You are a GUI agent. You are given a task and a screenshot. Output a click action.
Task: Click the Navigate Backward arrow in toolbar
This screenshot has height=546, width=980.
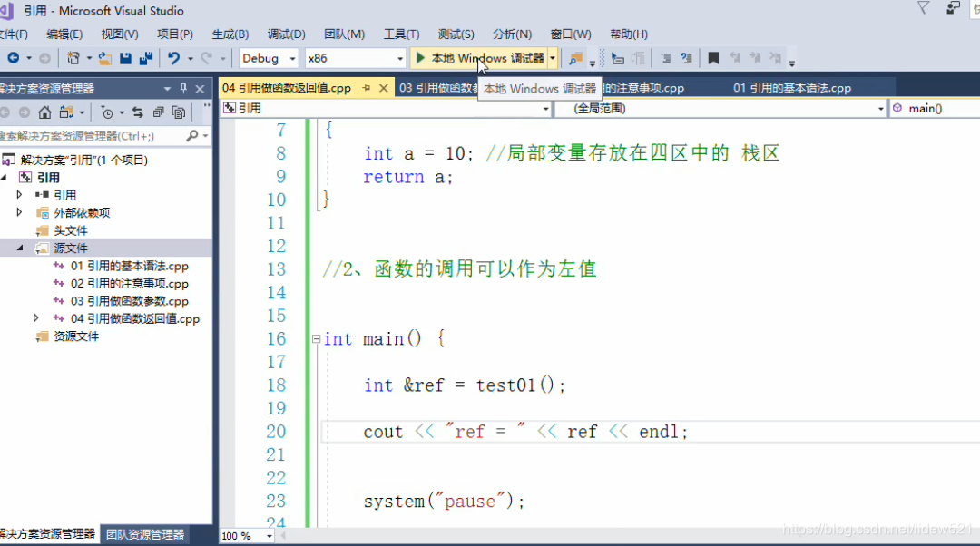(x=13, y=58)
